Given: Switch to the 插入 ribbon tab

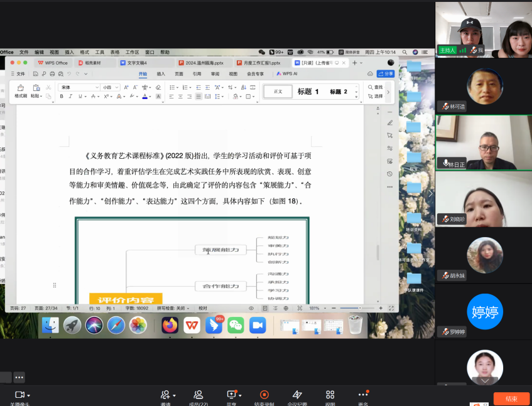Looking at the screenshot, I should (x=161, y=73).
